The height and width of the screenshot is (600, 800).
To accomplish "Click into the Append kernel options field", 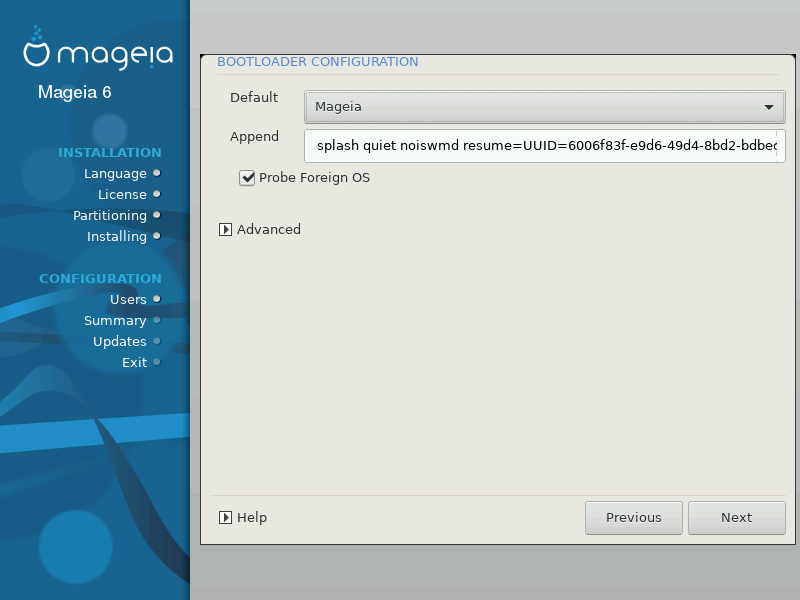I will pos(545,146).
